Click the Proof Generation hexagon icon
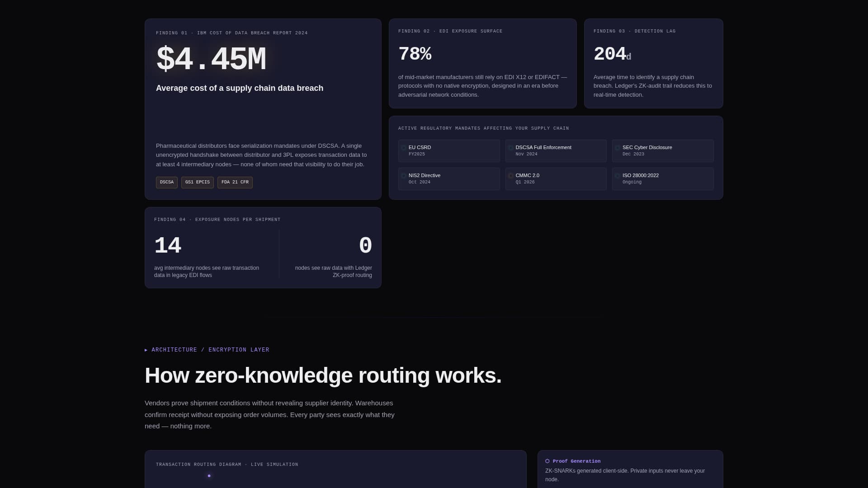This screenshot has height=488, width=868. 547,461
